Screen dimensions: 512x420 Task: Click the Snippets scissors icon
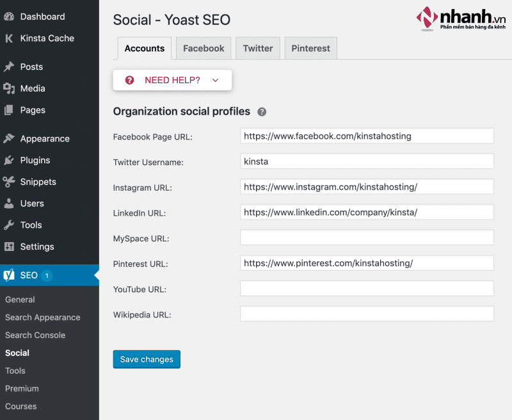(10, 182)
